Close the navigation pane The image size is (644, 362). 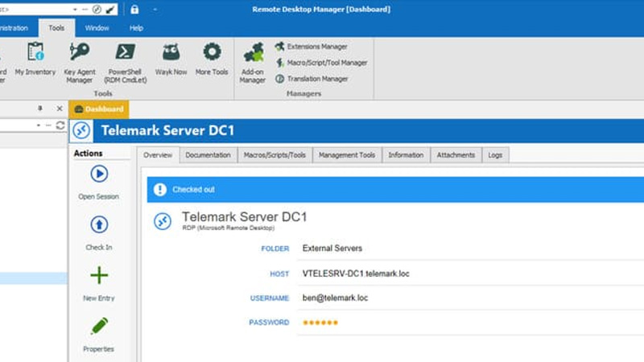pos(60,109)
